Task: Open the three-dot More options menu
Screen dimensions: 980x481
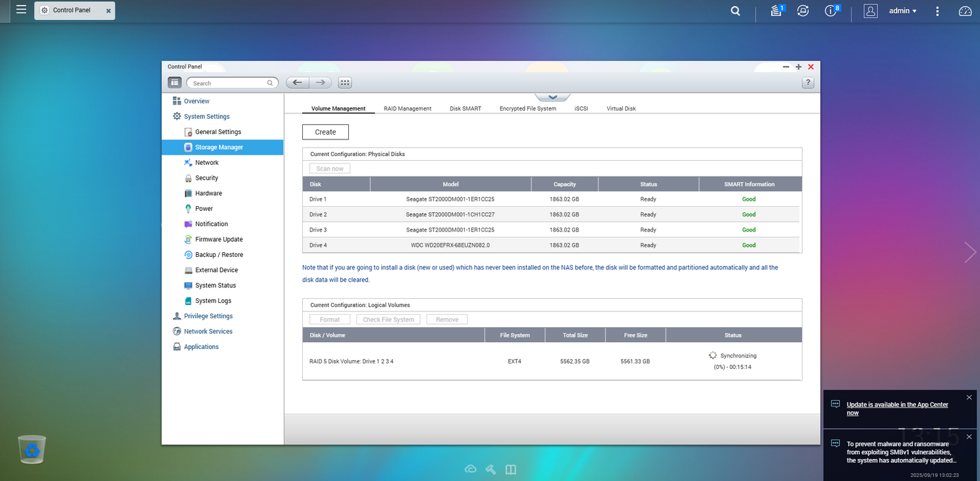Action: coord(937,11)
